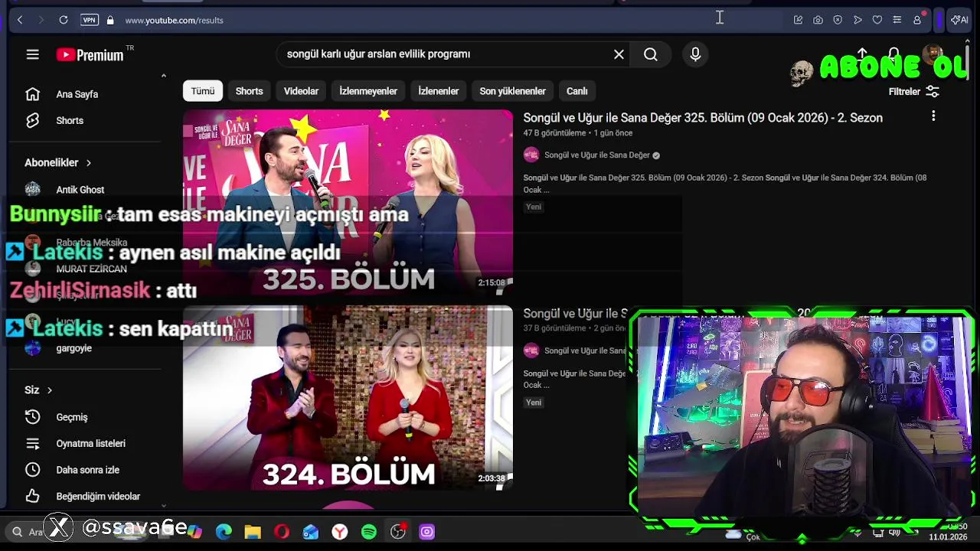Go back with the browser arrow
The height and width of the screenshot is (551, 980).
coord(20,20)
